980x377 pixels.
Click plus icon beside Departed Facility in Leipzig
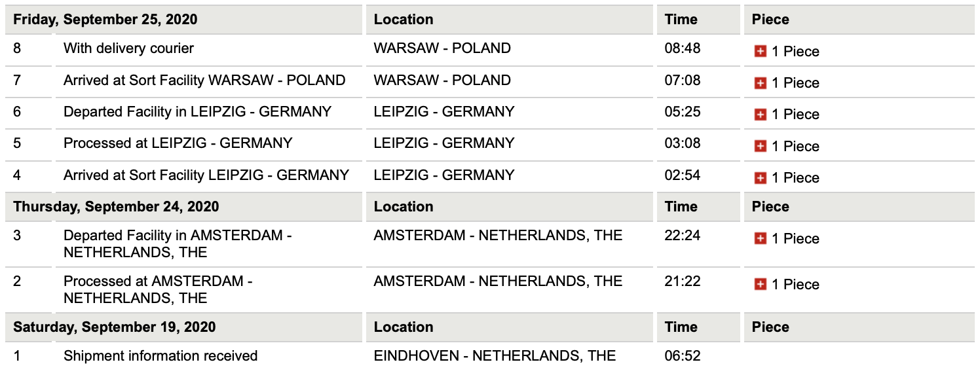[x=760, y=115]
